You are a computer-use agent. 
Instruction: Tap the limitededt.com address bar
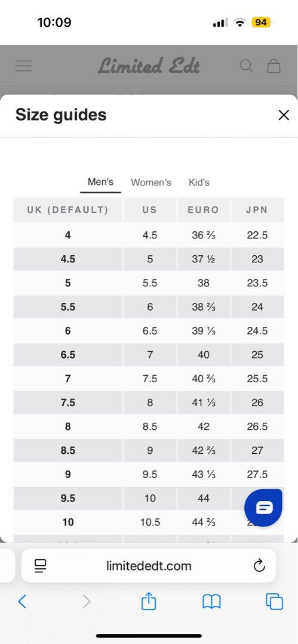[x=149, y=566]
